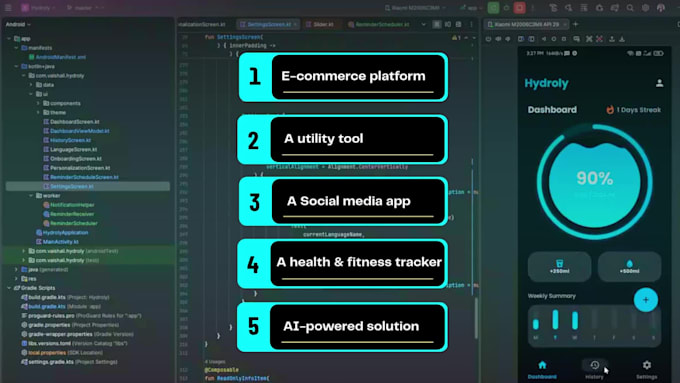Viewport: 680px width, 383px height.
Task: Click the green Run button
Action: [494, 8]
